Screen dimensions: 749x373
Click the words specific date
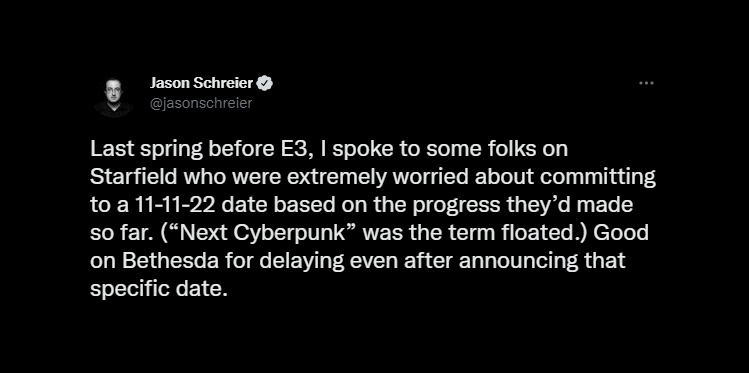pos(156,290)
